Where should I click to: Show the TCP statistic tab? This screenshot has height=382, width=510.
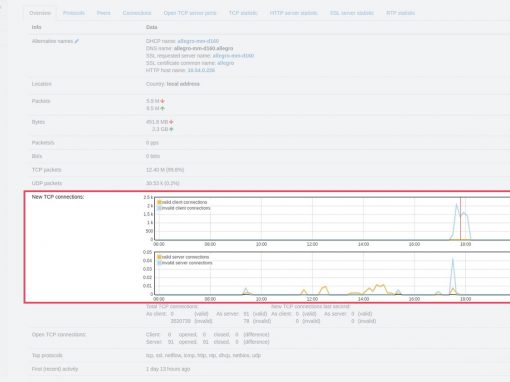click(243, 13)
